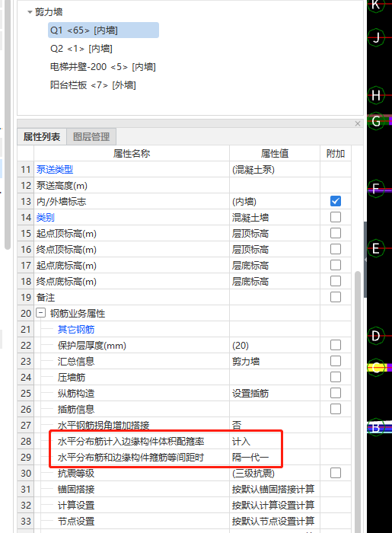Click axis label J in drawing

coord(376,37)
